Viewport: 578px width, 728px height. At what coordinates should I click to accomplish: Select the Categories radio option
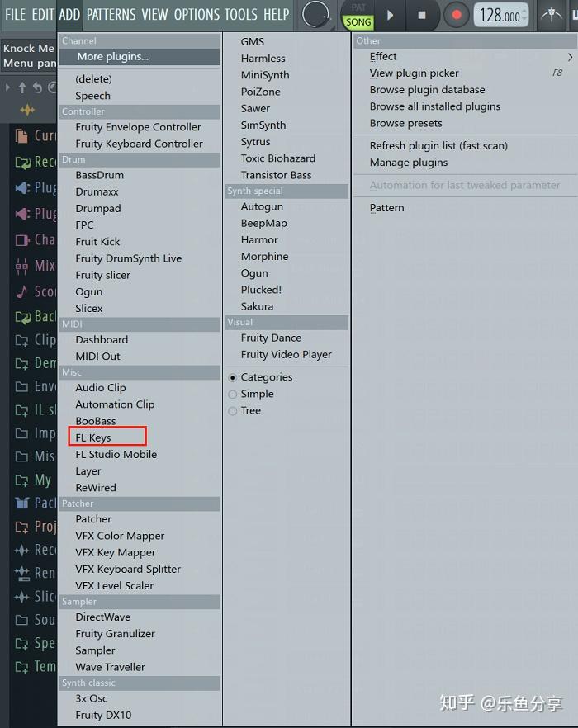coord(233,377)
